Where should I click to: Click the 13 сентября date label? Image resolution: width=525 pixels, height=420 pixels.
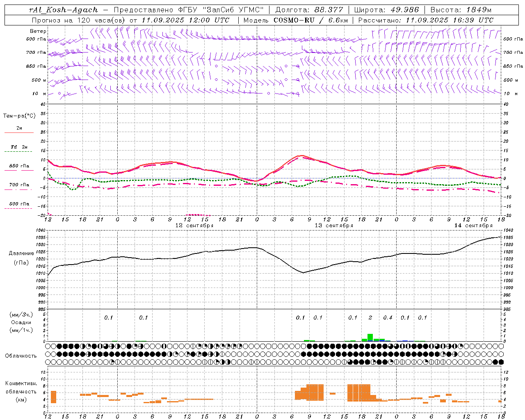[334, 226]
